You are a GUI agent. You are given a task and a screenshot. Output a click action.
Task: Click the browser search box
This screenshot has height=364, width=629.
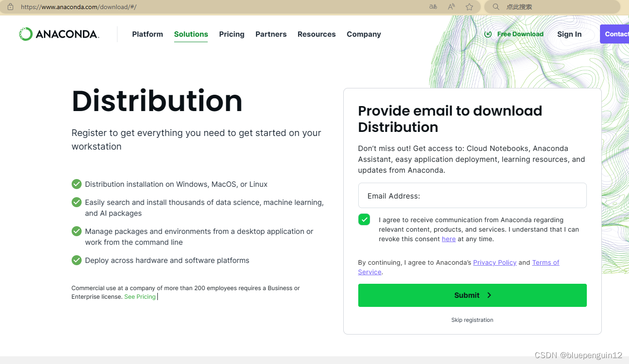click(x=552, y=7)
